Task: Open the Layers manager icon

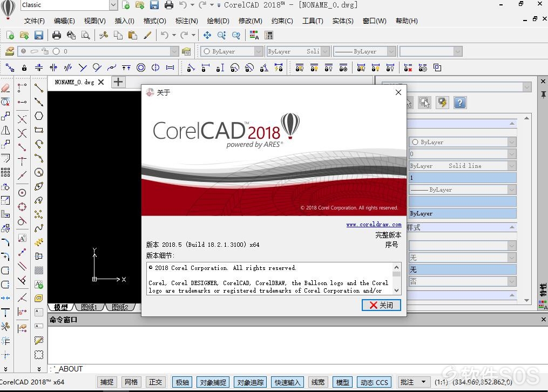Action: click(x=10, y=51)
